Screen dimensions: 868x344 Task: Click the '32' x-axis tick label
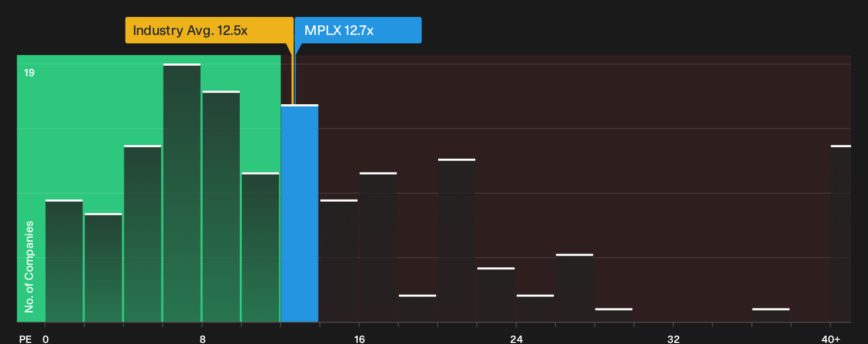(673, 339)
